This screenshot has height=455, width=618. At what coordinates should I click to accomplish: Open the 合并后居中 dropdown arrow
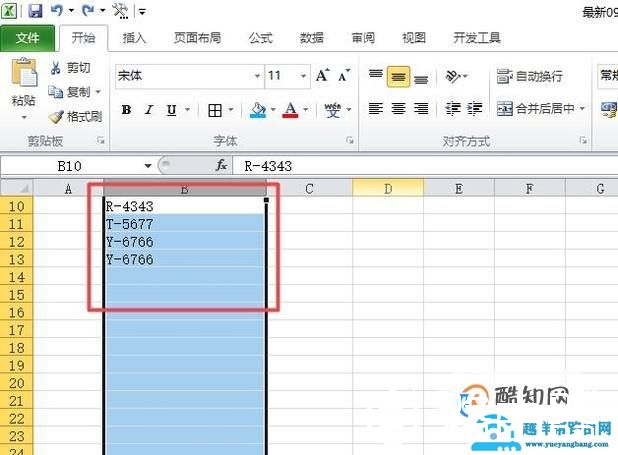coord(582,108)
